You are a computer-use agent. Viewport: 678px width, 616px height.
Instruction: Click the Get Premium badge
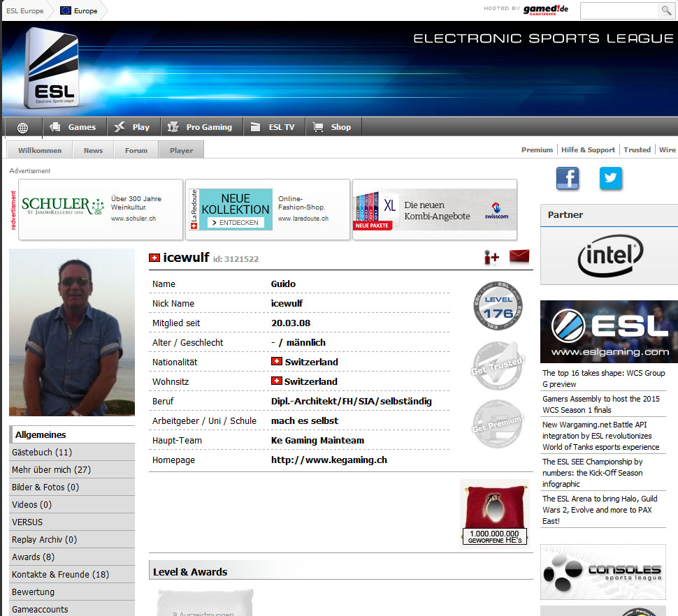click(498, 424)
